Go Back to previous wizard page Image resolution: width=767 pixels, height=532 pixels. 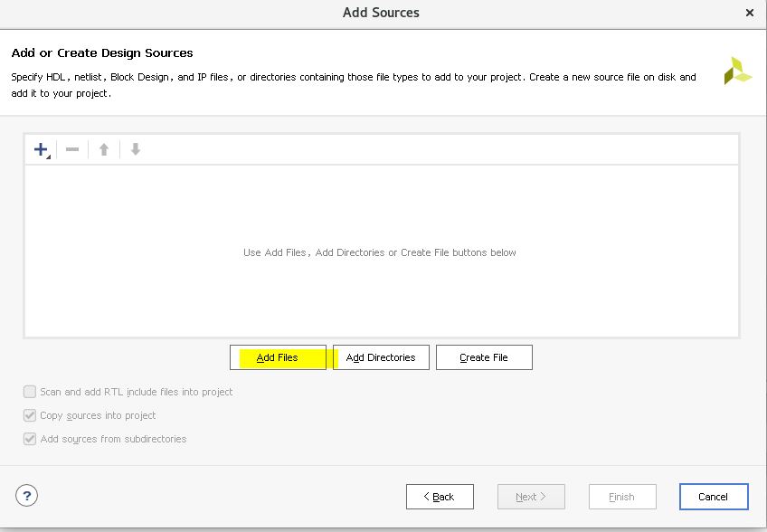tap(440, 497)
